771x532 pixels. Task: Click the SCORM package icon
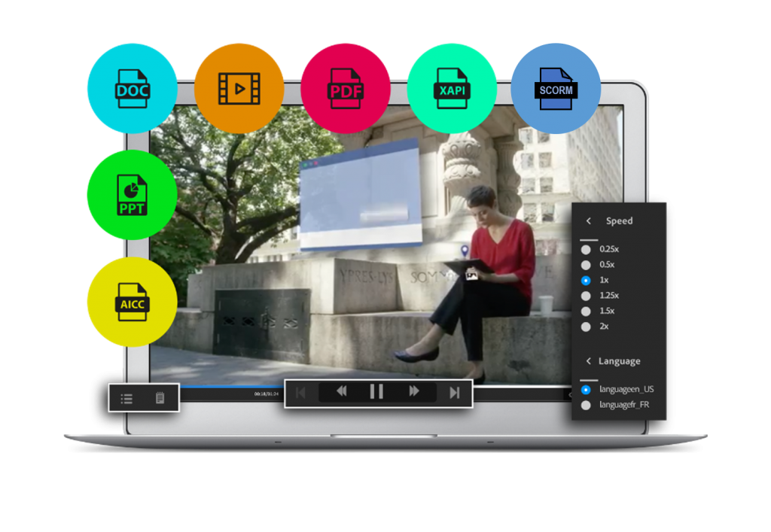pyautogui.click(x=556, y=88)
